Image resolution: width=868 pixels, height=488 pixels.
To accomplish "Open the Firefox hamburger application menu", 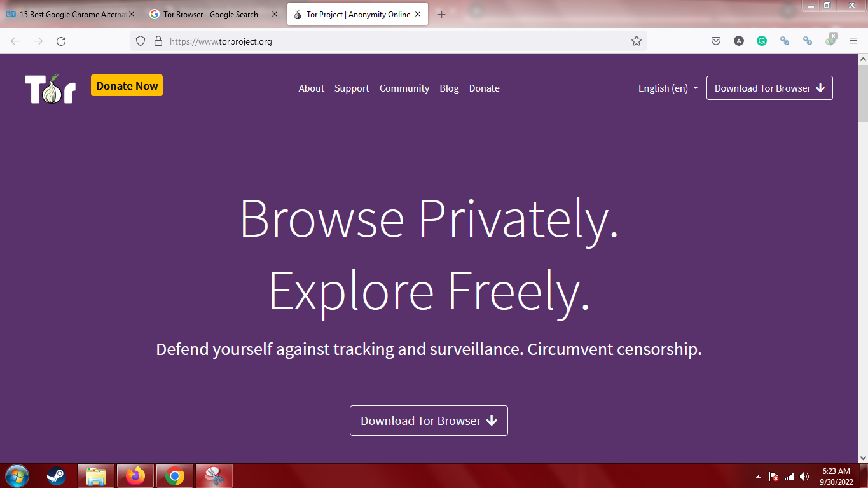I will pos(853,41).
